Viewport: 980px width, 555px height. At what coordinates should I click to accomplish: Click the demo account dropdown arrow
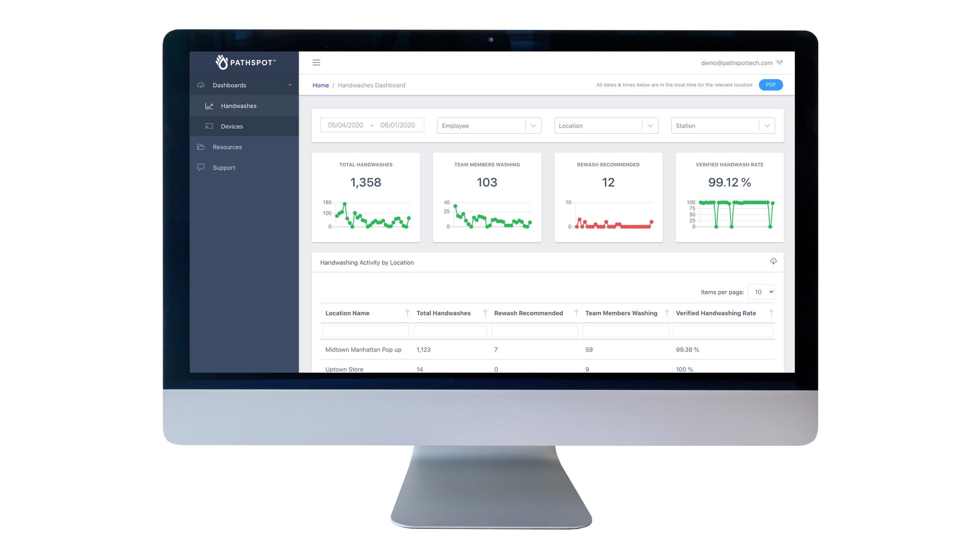781,63
